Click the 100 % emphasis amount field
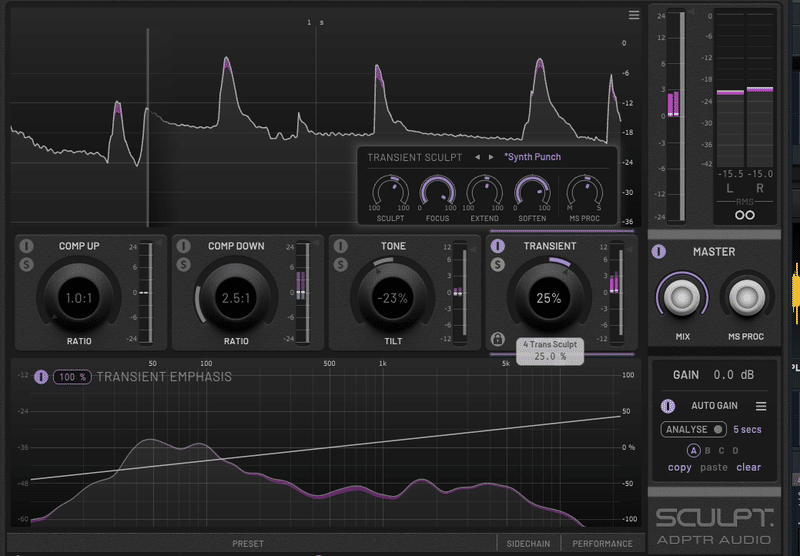This screenshot has height=556, width=800. point(72,377)
